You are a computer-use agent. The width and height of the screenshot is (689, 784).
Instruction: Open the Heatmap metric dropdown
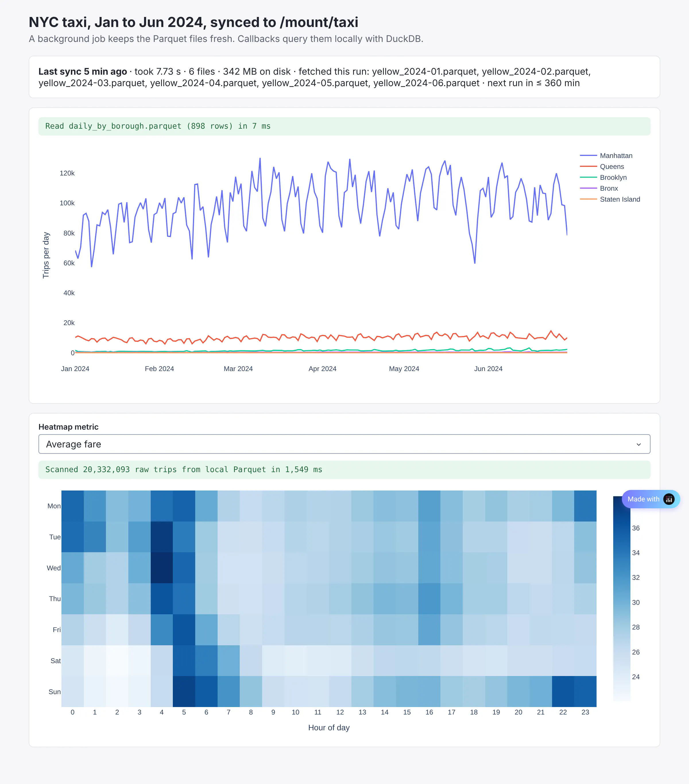(x=344, y=444)
